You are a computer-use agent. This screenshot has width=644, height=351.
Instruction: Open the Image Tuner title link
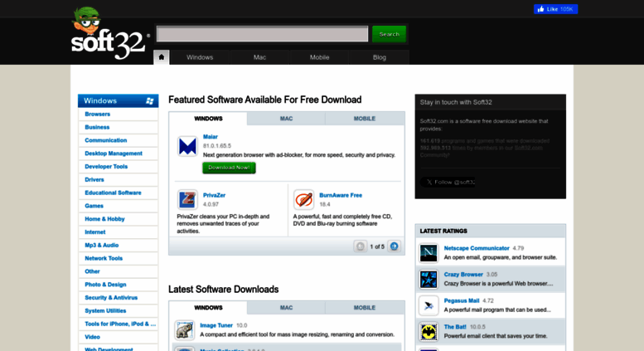coord(216,325)
